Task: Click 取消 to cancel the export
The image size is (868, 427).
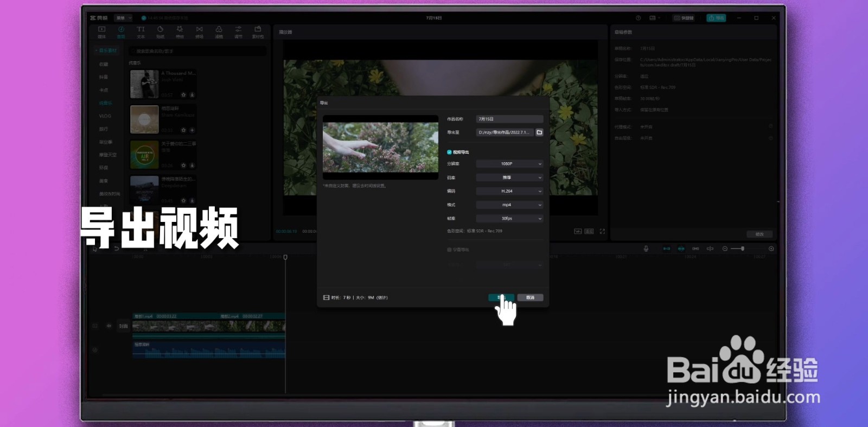Action: (530, 297)
